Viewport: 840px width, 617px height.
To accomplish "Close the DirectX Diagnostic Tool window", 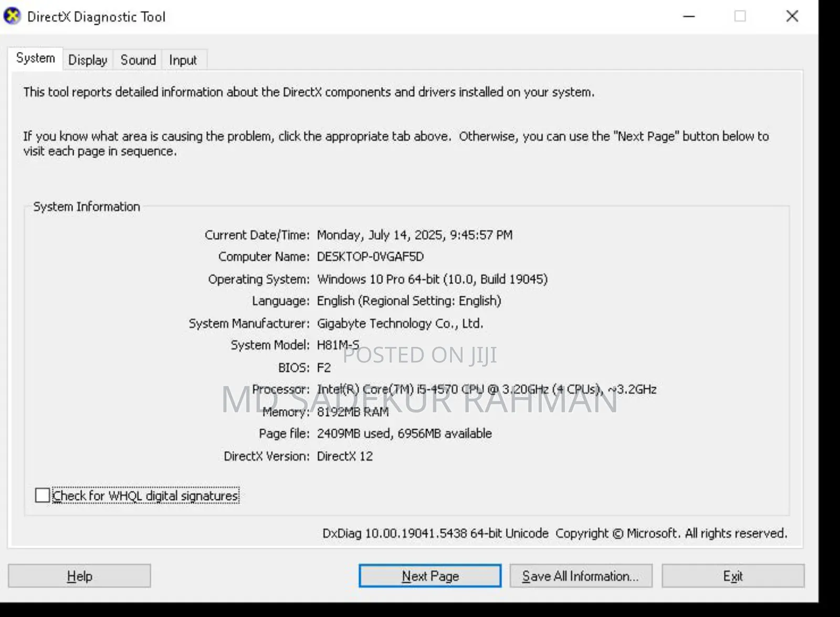I will point(792,16).
